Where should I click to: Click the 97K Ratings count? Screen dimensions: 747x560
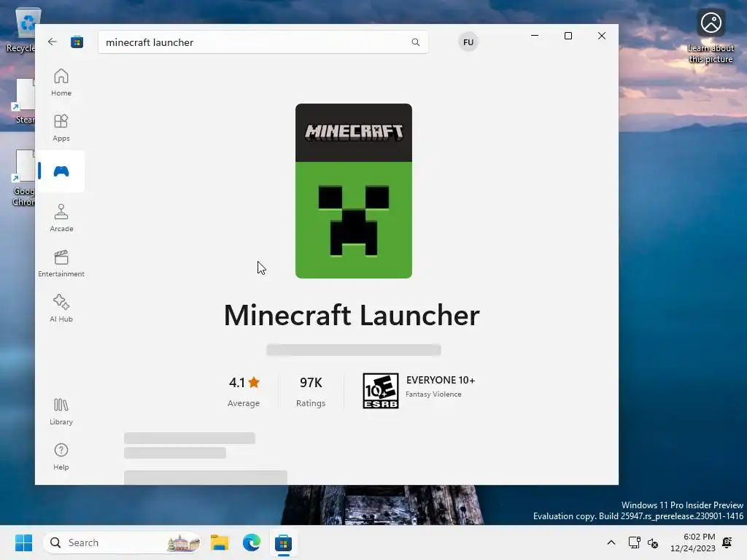pos(311,392)
